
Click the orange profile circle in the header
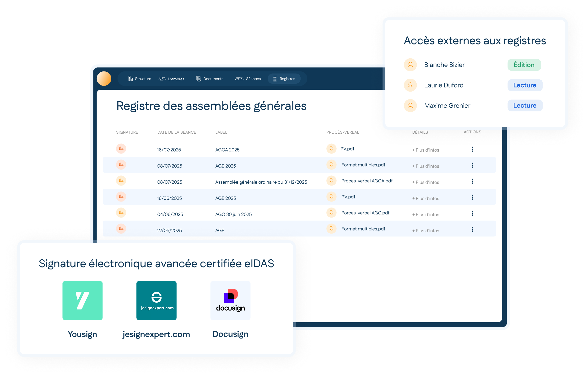coord(104,79)
